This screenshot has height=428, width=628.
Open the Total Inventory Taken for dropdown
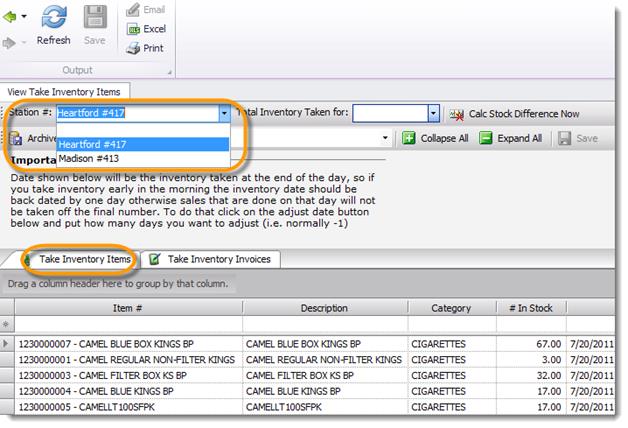(433, 114)
